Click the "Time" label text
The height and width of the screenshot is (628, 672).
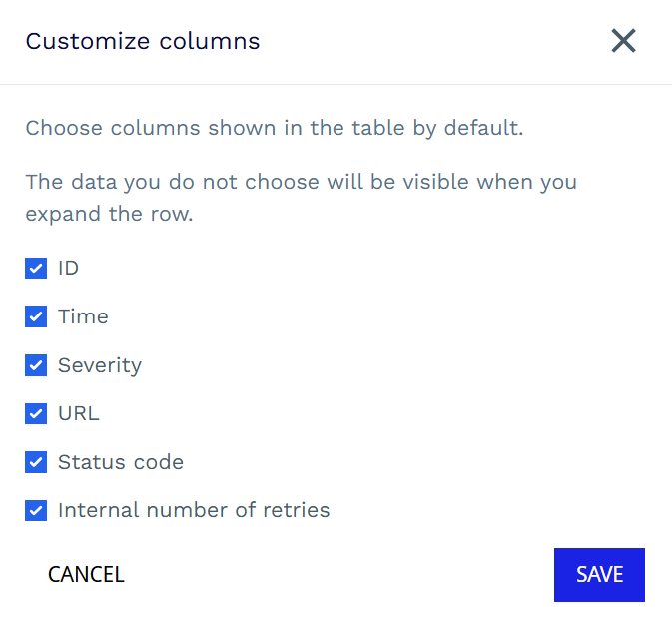(83, 316)
